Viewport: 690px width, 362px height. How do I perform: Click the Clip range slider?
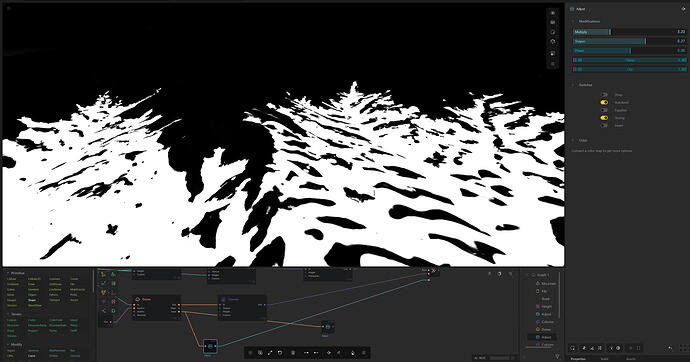tap(630, 69)
